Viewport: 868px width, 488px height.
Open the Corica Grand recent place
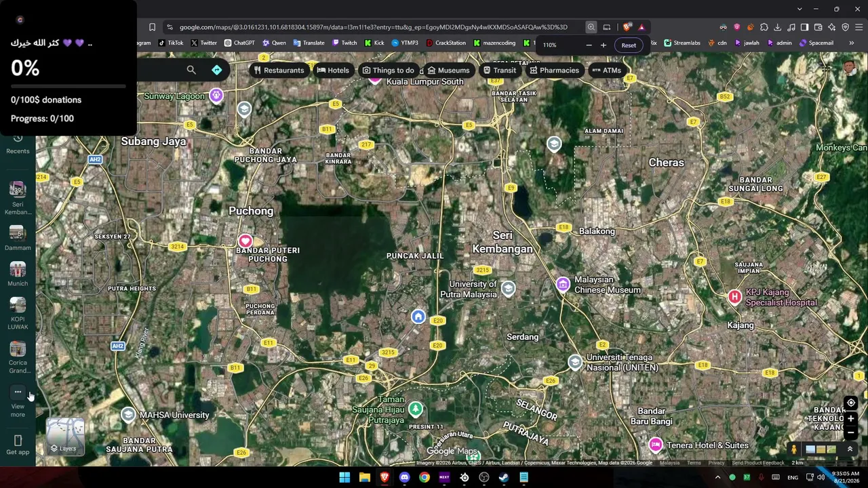(x=18, y=357)
